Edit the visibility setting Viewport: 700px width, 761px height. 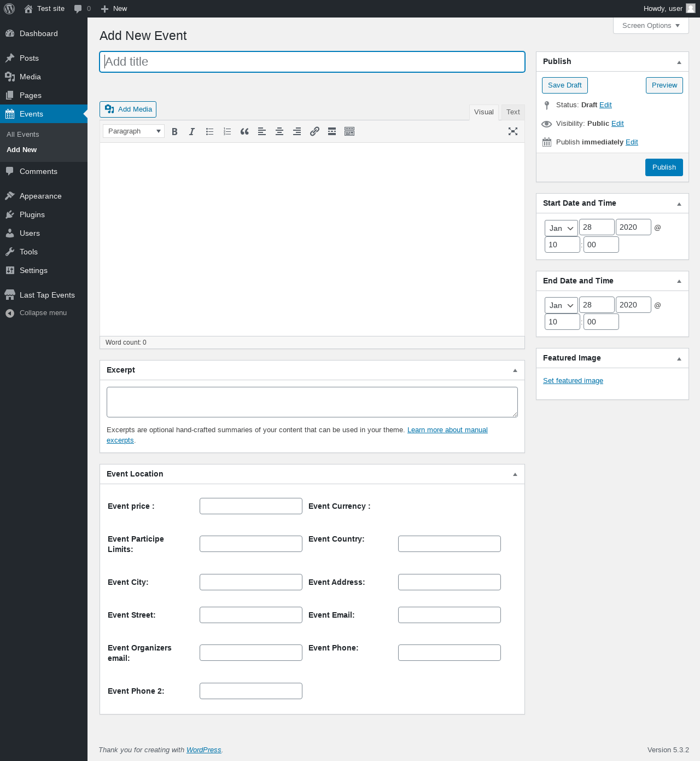(617, 124)
